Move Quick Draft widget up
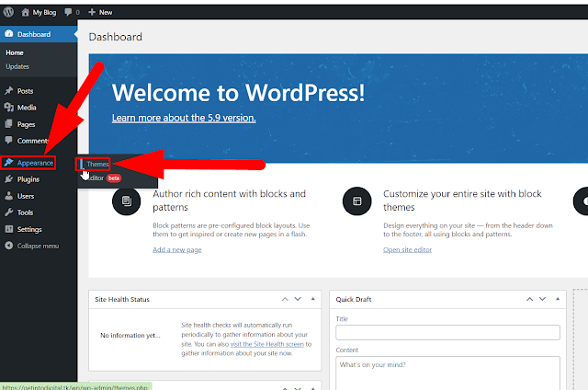The image size is (588, 390). point(529,299)
